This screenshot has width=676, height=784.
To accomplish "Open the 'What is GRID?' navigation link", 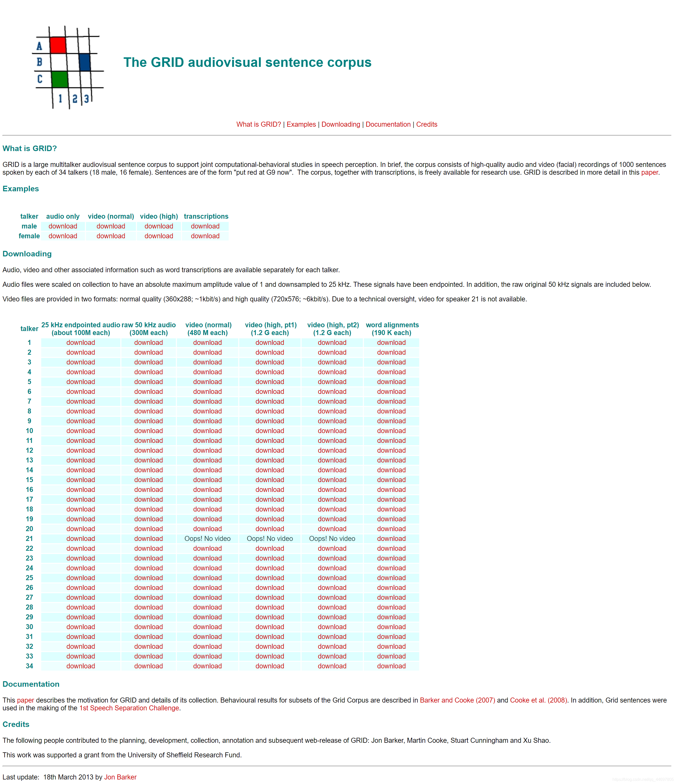I will 259,124.
